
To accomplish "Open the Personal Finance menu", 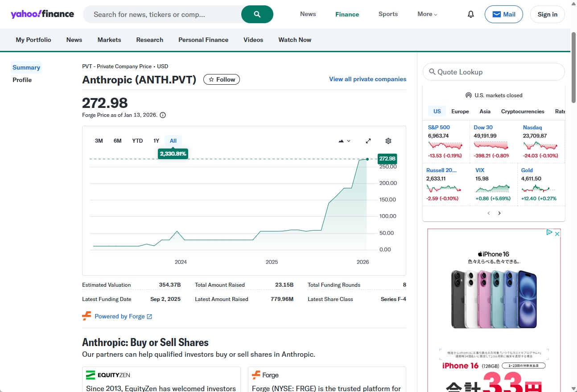I will [203, 40].
